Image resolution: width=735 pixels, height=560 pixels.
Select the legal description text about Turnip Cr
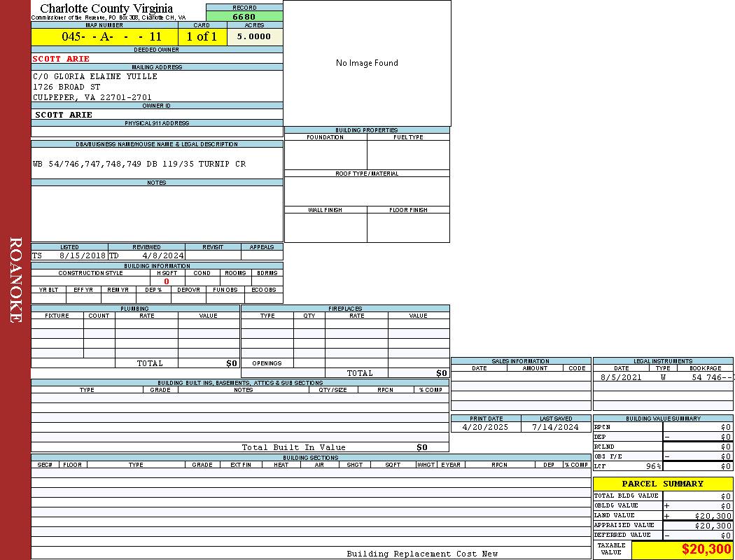point(139,164)
